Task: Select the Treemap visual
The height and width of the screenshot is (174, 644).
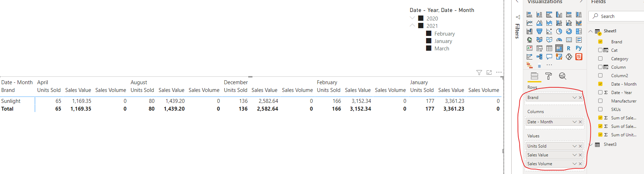Action: 579,31
